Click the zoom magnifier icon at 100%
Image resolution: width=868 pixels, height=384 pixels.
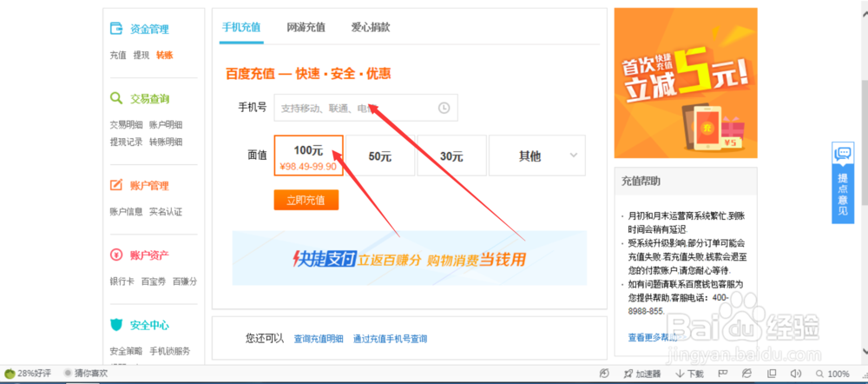(x=819, y=374)
